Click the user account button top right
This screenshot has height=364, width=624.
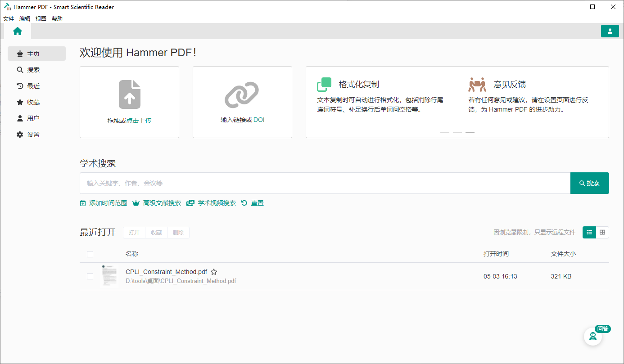tap(610, 31)
